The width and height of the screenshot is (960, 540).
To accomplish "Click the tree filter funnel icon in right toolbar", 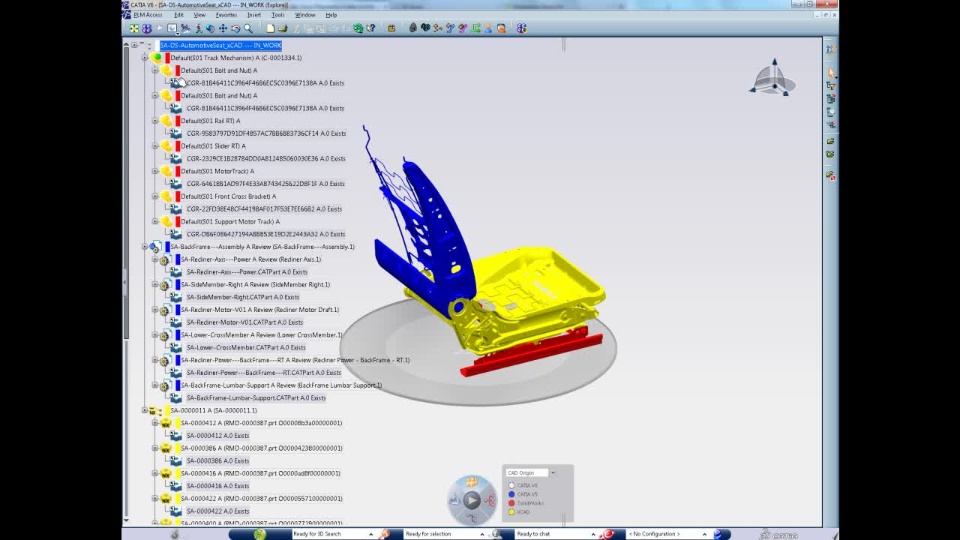I will pyautogui.click(x=831, y=86).
